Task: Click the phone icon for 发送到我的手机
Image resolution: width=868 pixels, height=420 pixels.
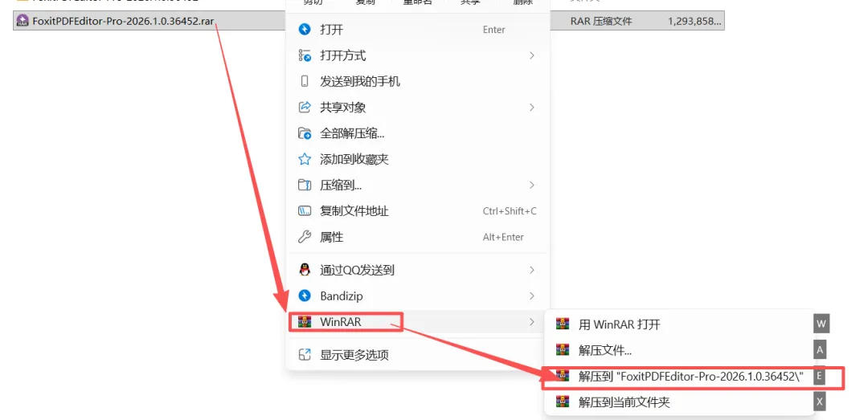Action: point(305,81)
